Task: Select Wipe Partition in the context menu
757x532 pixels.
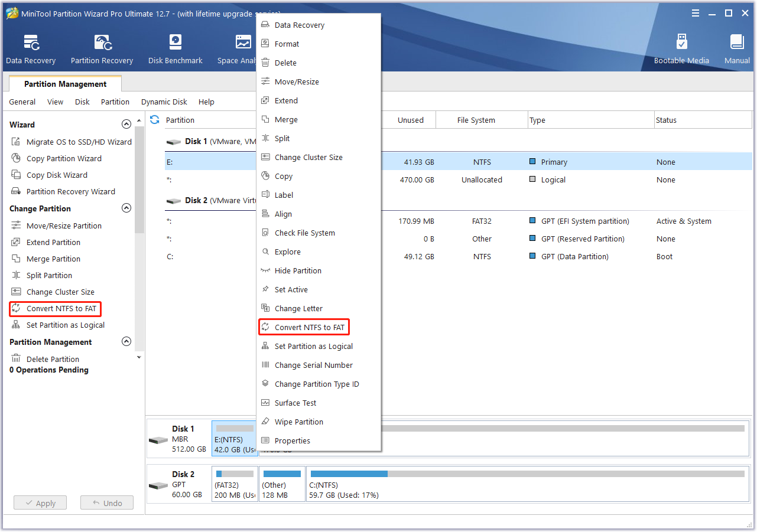Action: pos(319,422)
